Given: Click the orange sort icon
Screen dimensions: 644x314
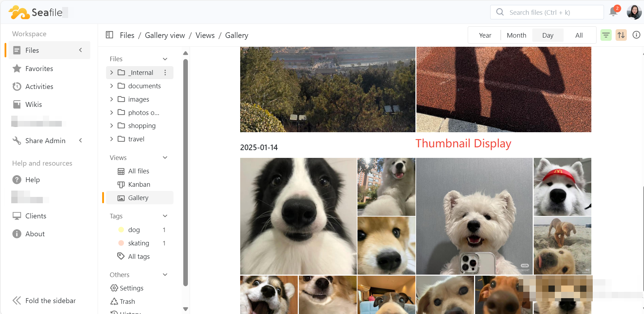Looking at the screenshot, I should click(x=621, y=35).
